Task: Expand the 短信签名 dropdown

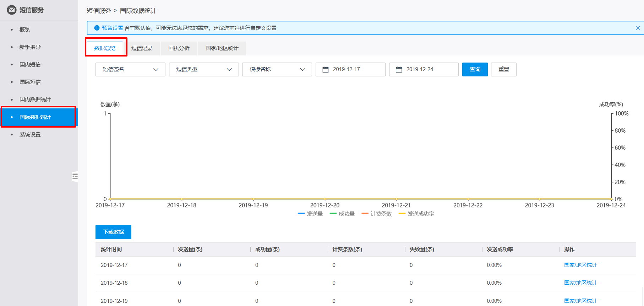Action: click(130, 69)
